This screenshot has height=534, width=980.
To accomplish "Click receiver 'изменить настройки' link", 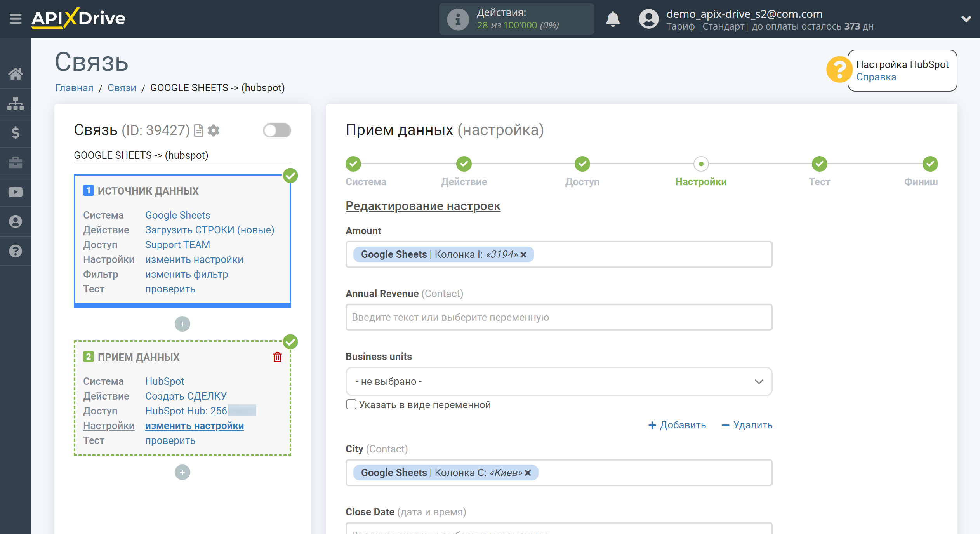I will (195, 426).
